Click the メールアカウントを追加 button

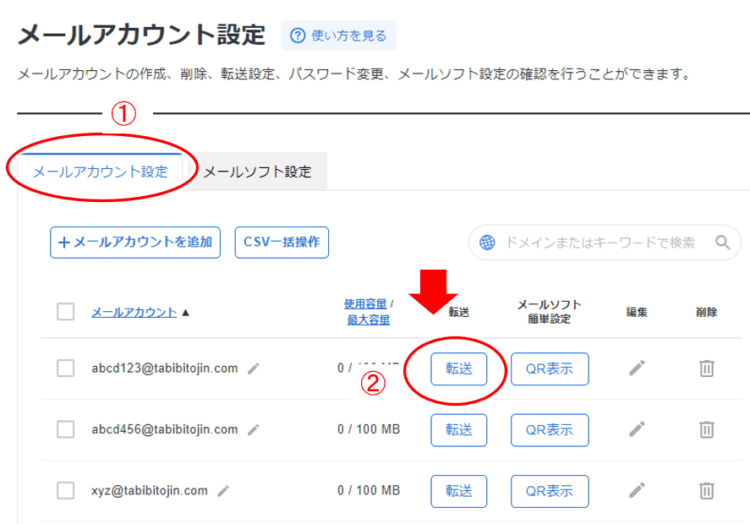(x=135, y=242)
